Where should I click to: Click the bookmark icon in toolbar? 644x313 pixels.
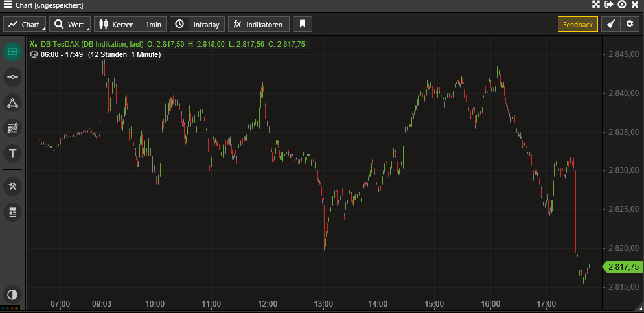pos(303,25)
